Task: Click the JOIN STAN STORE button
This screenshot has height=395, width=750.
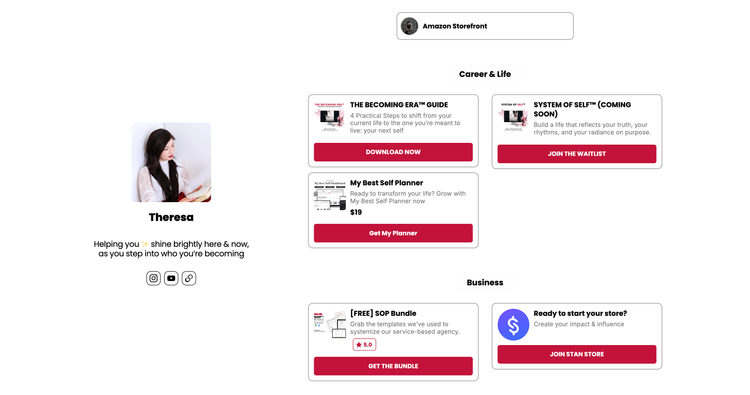Action: pos(577,354)
